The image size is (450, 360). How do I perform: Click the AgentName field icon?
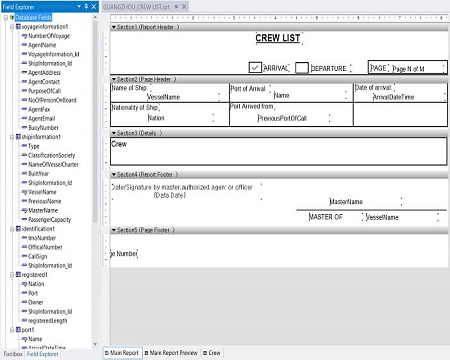tap(24, 45)
